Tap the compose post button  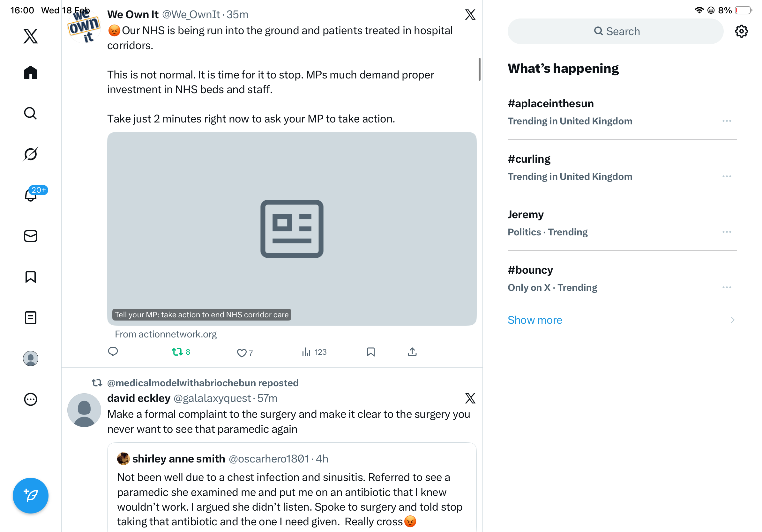click(x=31, y=496)
